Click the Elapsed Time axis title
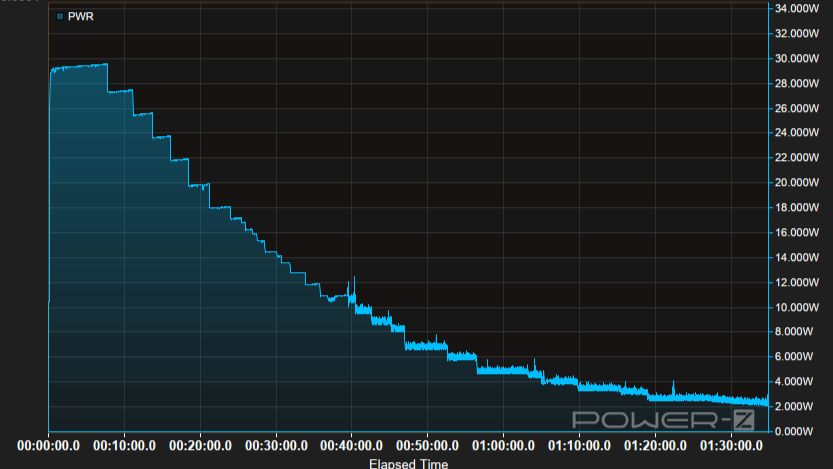Viewport: 833px width, 469px height. tap(408, 464)
